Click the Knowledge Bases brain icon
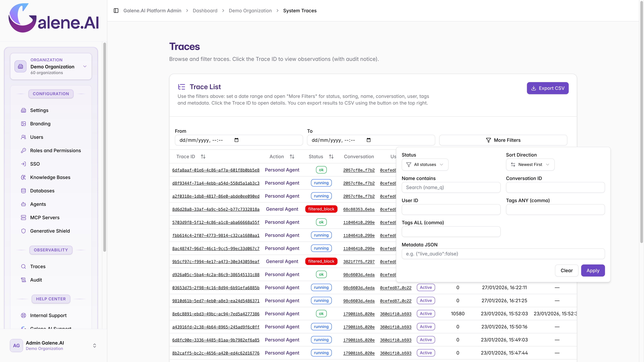The width and height of the screenshot is (644, 362). coord(23,177)
